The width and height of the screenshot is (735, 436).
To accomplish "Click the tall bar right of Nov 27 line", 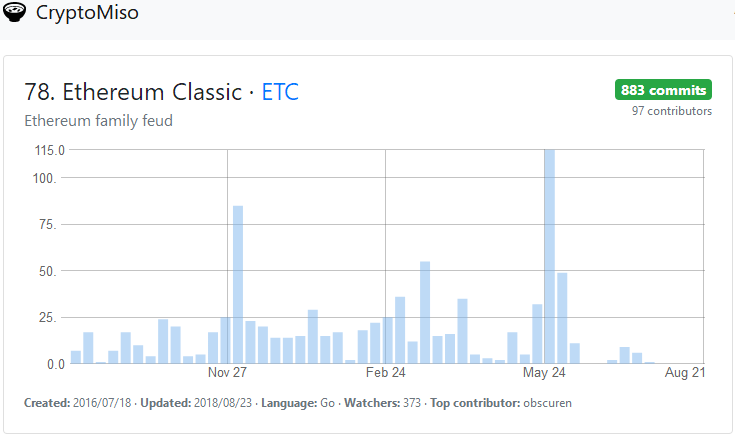I will 238,284.
